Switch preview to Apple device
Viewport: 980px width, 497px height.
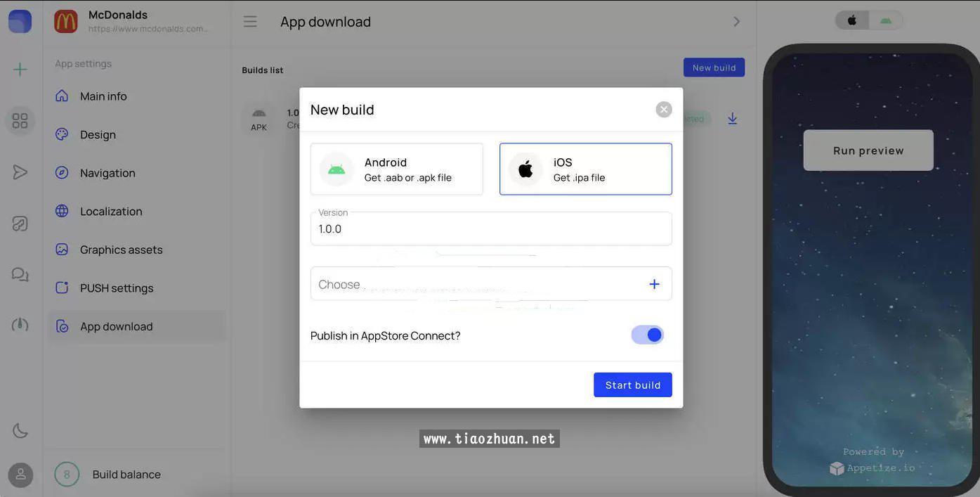(x=852, y=20)
